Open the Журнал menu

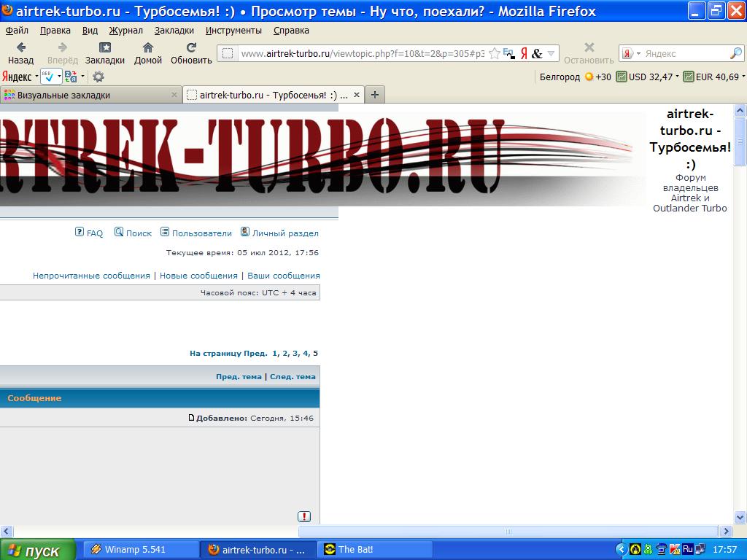125,31
